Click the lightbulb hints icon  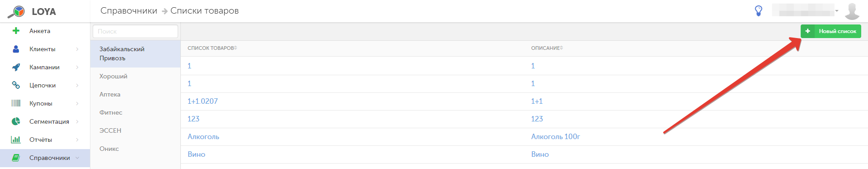759,11
